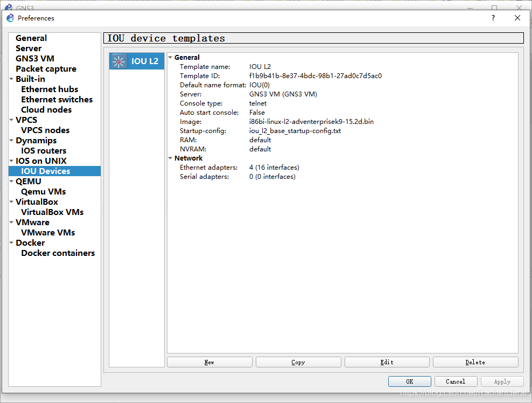The height and width of the screenshot is (403, 532).
Task: Select Docker containers in the sidebar
Action: [x=58, y=253]
